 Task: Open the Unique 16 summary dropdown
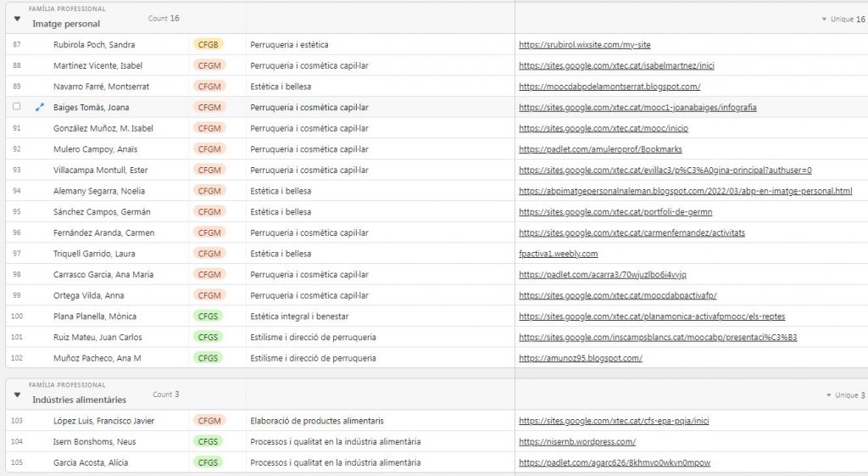[843, 19]
